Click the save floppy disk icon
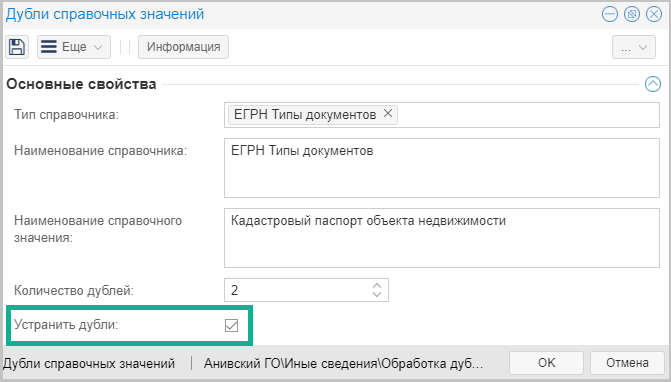The height and width of the screenshot is (382, 671). click(x=17, y=47)
